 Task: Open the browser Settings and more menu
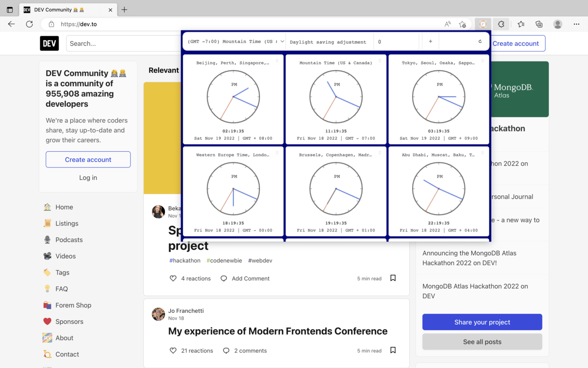(577, 24)
